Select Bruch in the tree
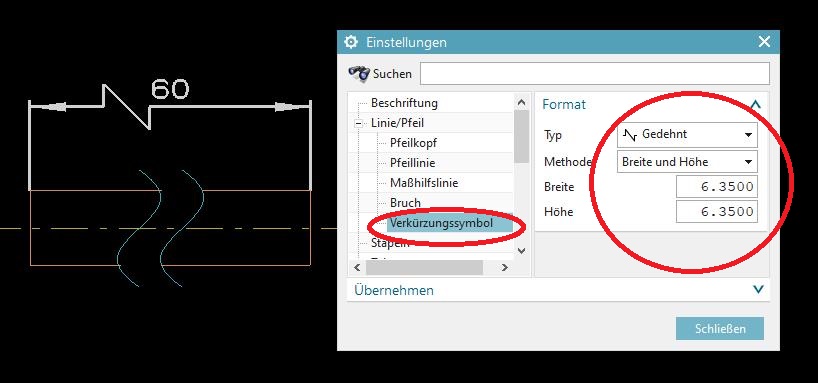The width and height of the screenshot is (818, 383). pyautogui.click(x=405, y=202)
